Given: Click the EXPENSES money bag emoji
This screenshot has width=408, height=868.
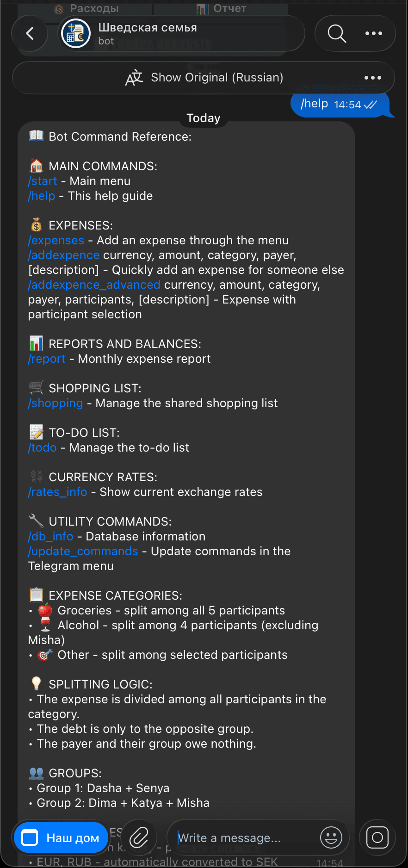Looking at the screenshot, I should coord(36,225).
